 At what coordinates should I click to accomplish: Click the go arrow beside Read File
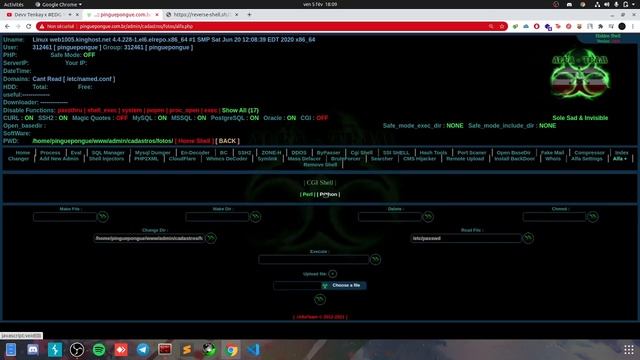(528, 238)
